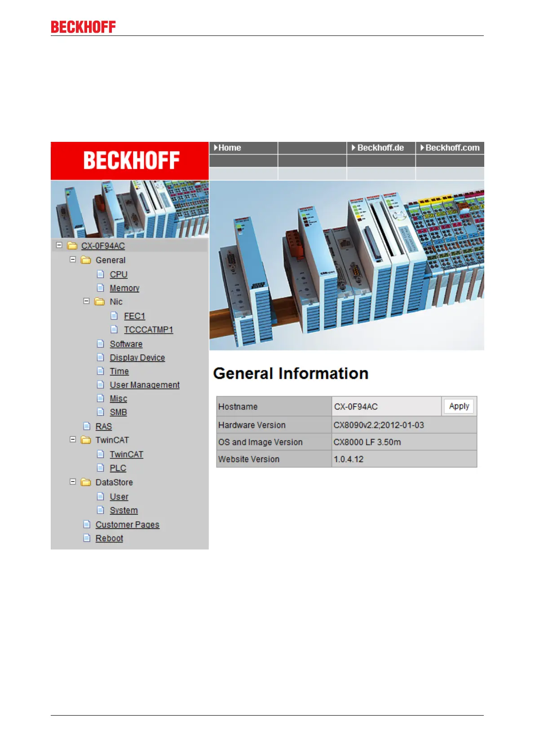Viewport: 535px width, 756px height.
Task: Open the SMB settings link
Action: point(118,412)
